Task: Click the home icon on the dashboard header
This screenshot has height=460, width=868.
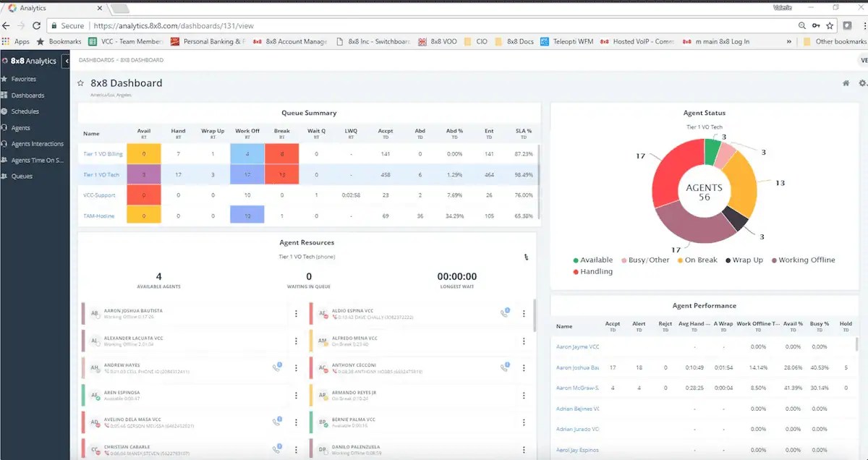Action: (x=846, y=83)
